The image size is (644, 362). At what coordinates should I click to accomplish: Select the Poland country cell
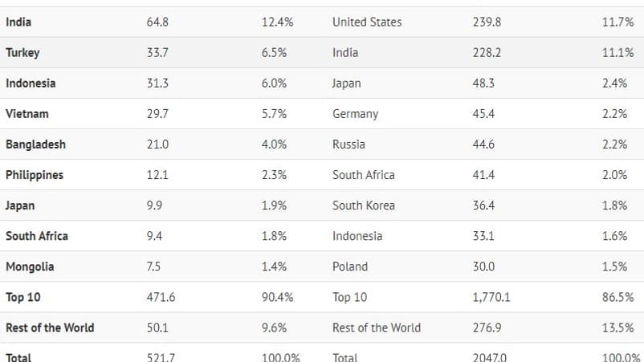350,266
